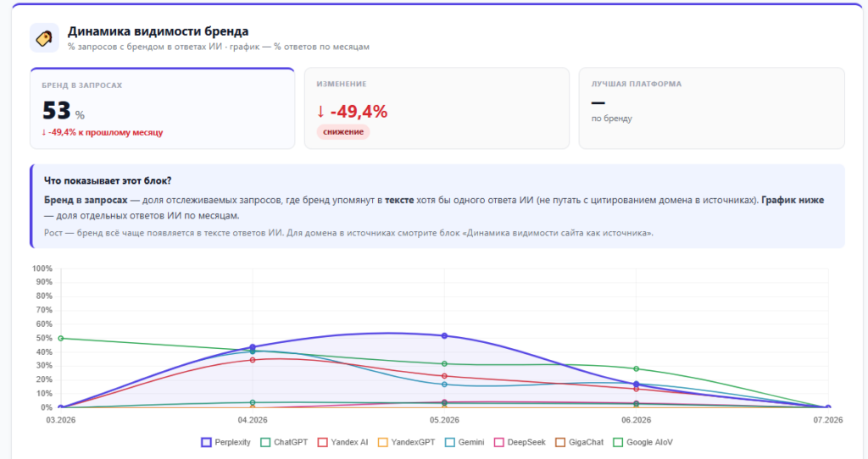This screenshot has height=459, width=868.
Task: Click the Gemini point at 05.2026
Action: (x=444, y=384)
